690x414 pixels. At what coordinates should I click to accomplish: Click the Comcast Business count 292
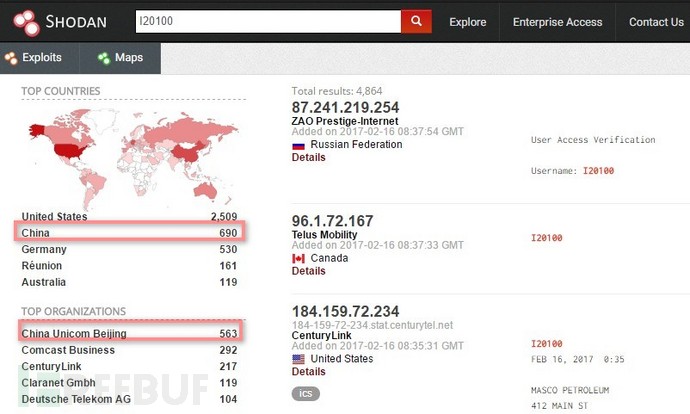[228, 350]
